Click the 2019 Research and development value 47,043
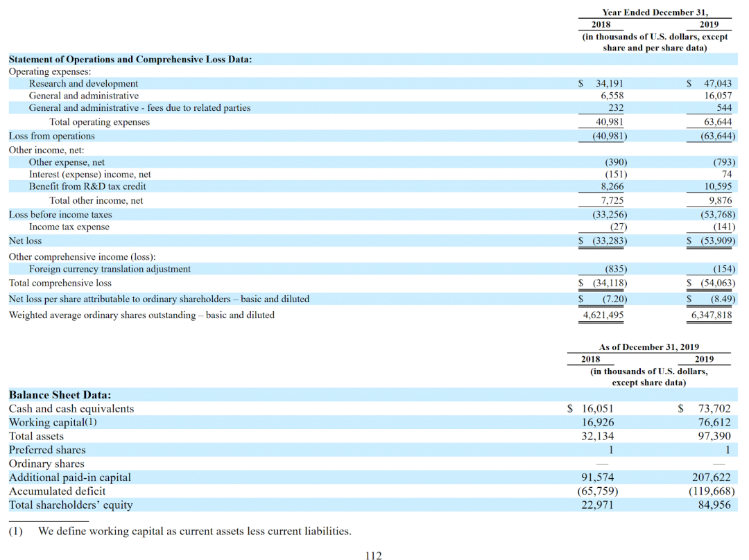This screenshot has width=749, height=560. 718,84
